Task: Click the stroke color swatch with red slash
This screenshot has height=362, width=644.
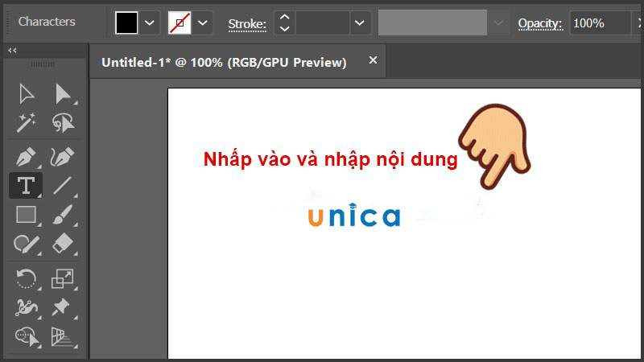Action: click(x=180, y=23)
